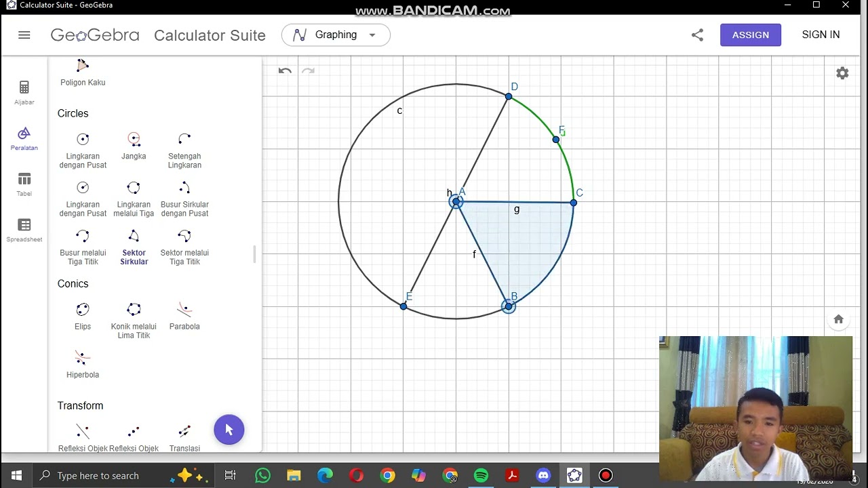The image size is (868, 488).
Task: Click point C on the circle
Action: pyautogui.click(x=574, y=203)
